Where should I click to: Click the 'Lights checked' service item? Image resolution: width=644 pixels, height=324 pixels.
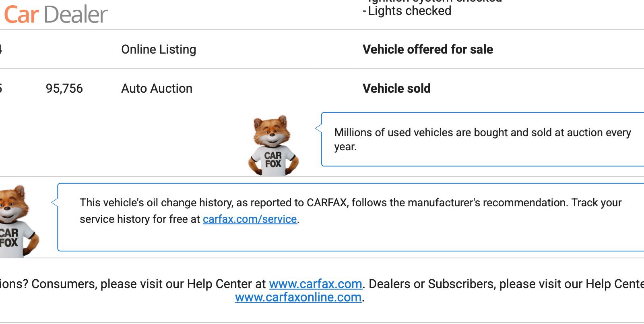(409, 11)
